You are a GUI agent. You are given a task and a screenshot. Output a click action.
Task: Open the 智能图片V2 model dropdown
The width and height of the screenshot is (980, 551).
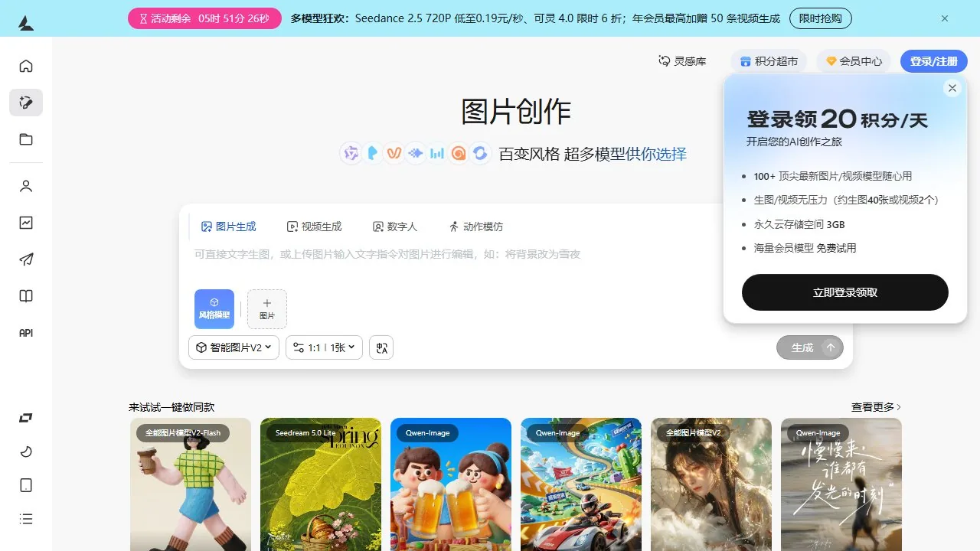(234, 347)
